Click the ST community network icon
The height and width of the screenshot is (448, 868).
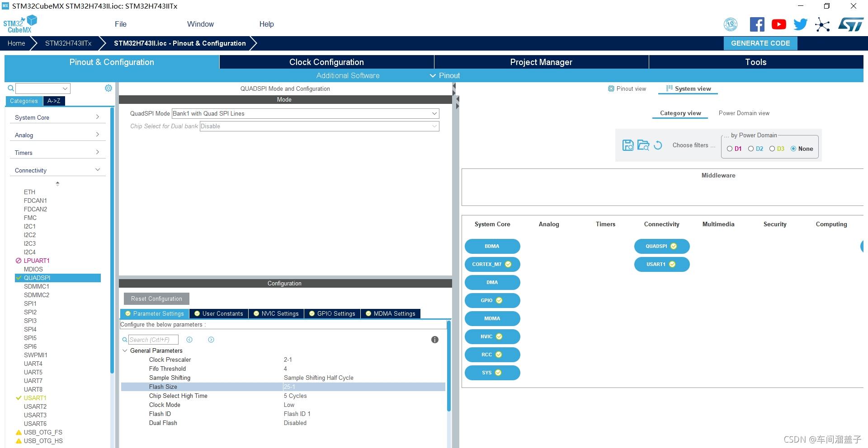[822, 24]
